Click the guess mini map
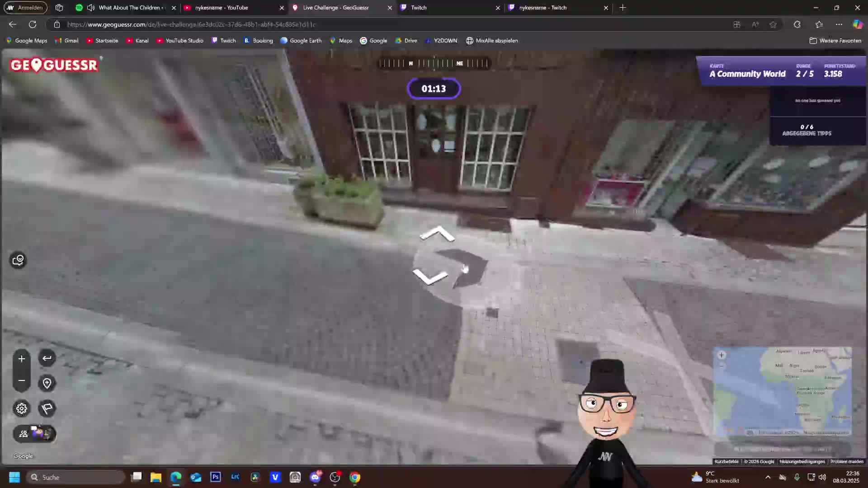 (x=783, y=392)
